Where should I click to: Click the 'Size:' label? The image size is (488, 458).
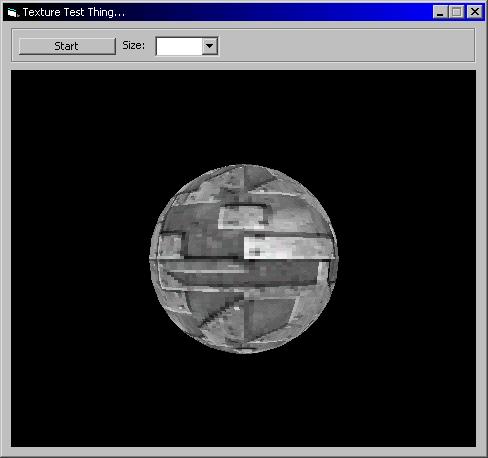pyautogui.click(x=134, y=45)
